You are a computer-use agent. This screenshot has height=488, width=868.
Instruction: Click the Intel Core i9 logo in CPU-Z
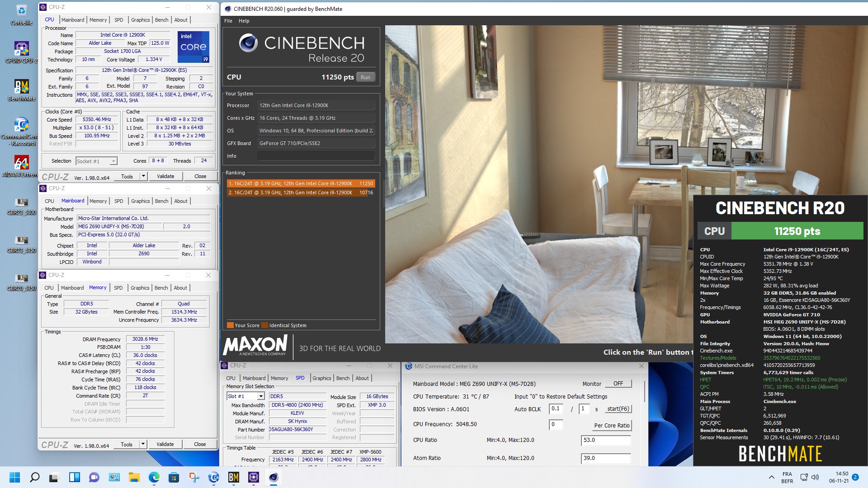pyautogui.click(x=193, y=47)
